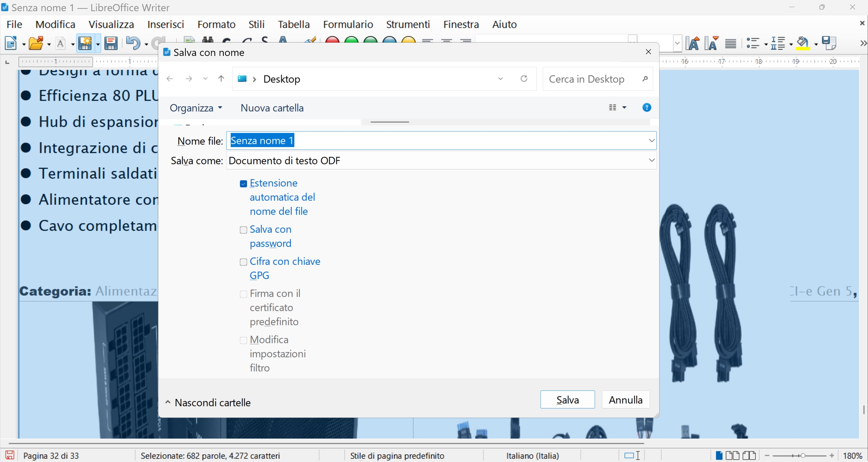Click Nuova cartella button
Screen dimensions: 868x462
[x=272, y=108]
